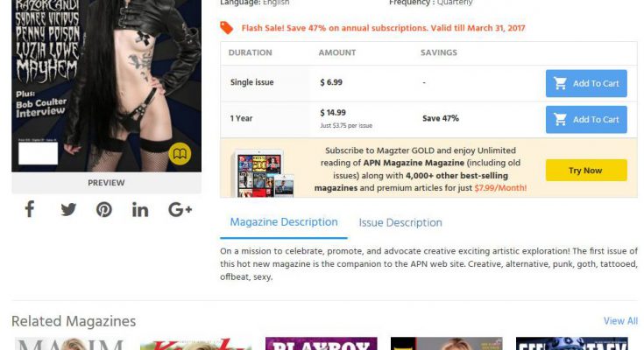This screenshot has height=350, width=644.
Task: Open the magazine PREVIEW bar
Action: (106, 183)
